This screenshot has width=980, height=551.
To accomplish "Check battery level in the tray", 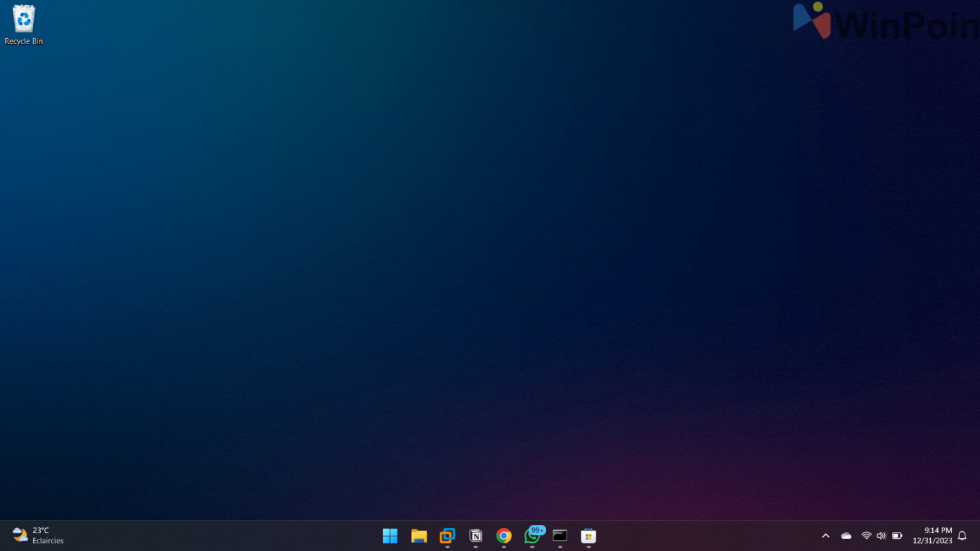I will [x=896, y=536].
